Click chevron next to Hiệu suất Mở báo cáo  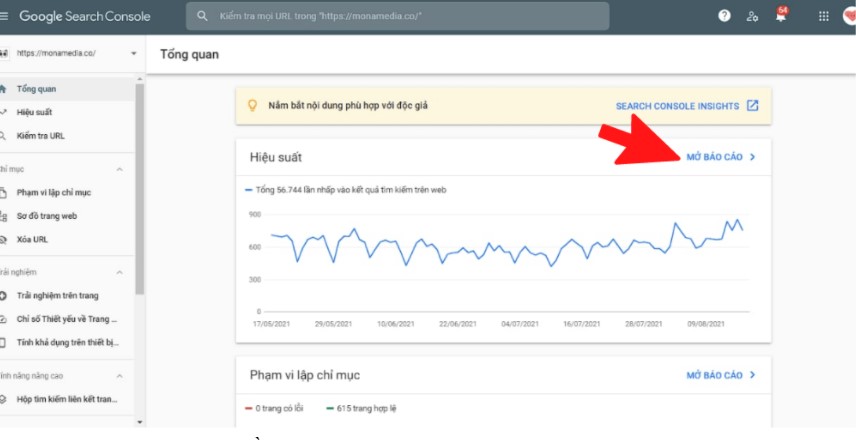pos(752,157)
